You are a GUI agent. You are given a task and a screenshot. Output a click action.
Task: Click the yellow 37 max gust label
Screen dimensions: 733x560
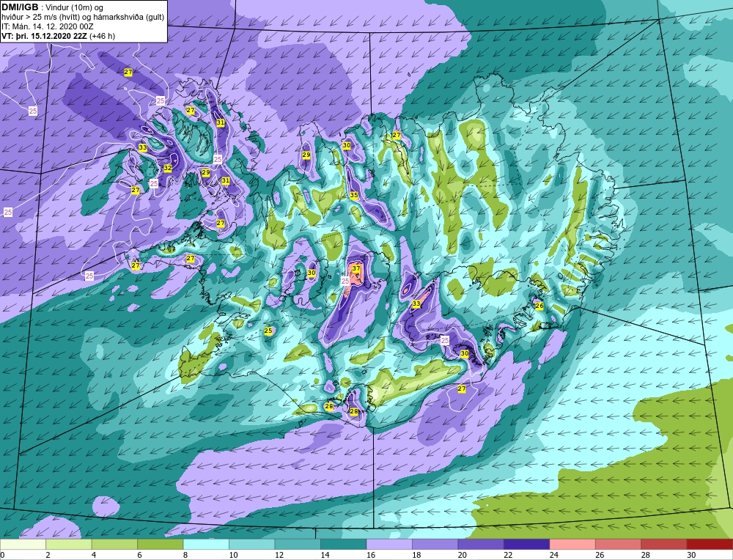pos(356,268)
